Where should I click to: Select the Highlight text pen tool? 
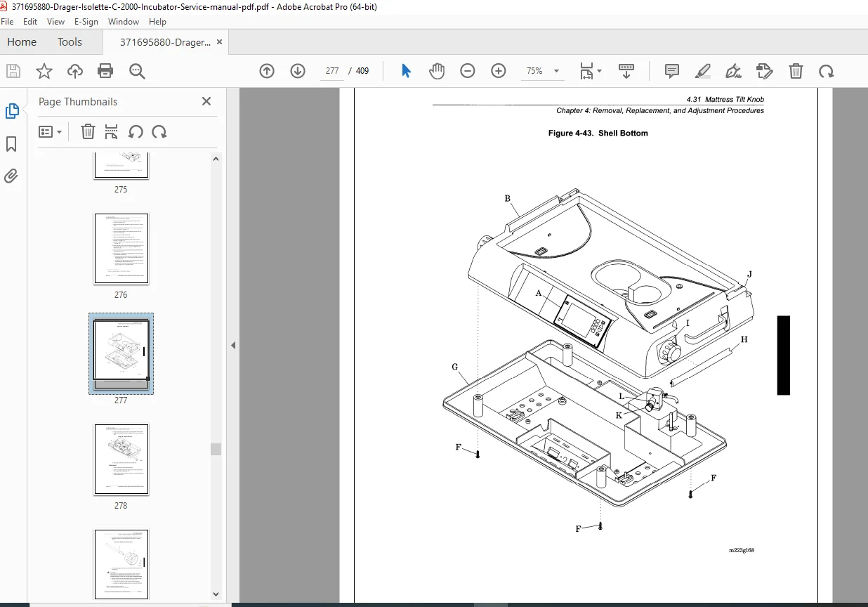click(x=703, y=71)
